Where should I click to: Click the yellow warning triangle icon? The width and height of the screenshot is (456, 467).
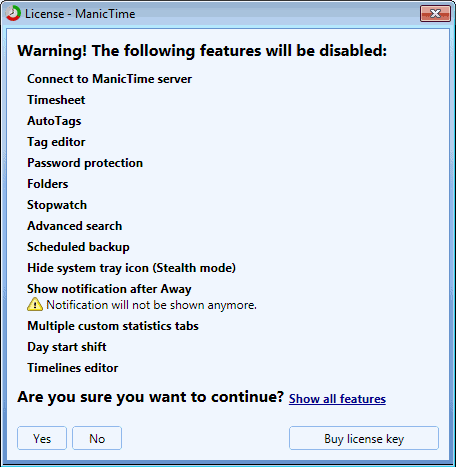pos(35,304)
